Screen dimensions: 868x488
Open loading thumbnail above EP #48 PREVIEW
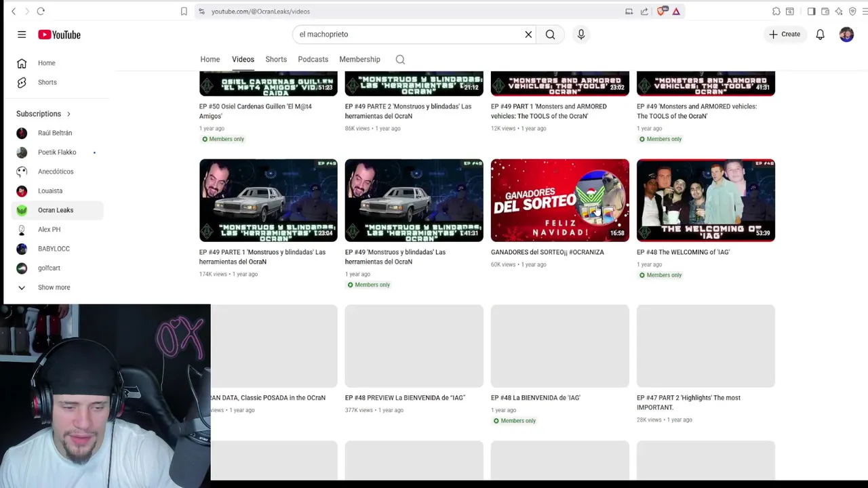414,346
